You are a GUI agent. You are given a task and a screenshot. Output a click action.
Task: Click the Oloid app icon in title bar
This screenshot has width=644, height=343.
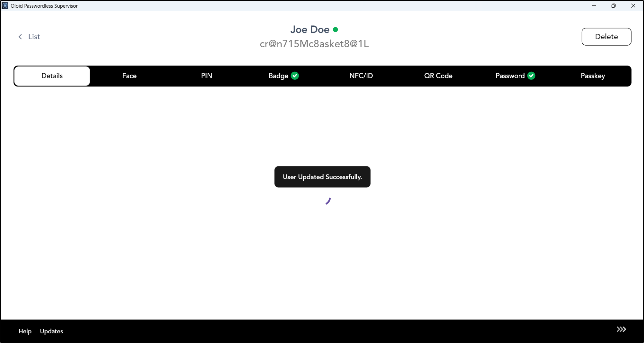coord(5,5)
